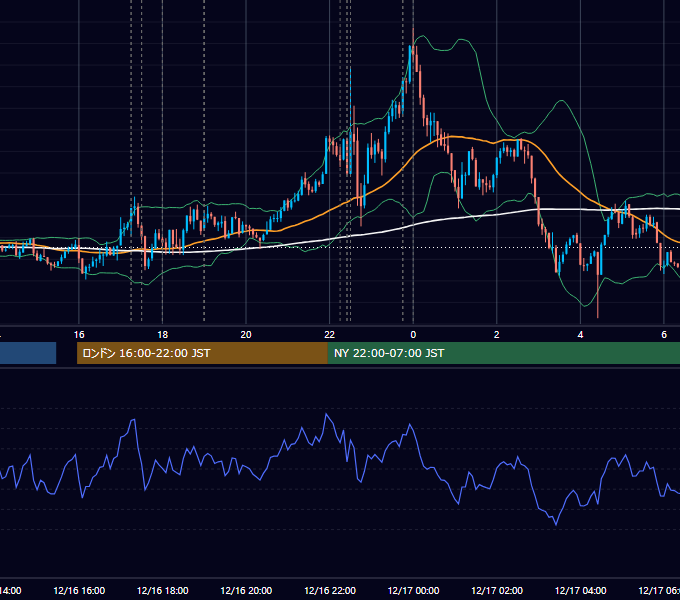Click the blue session bar before London

(28, 353)
